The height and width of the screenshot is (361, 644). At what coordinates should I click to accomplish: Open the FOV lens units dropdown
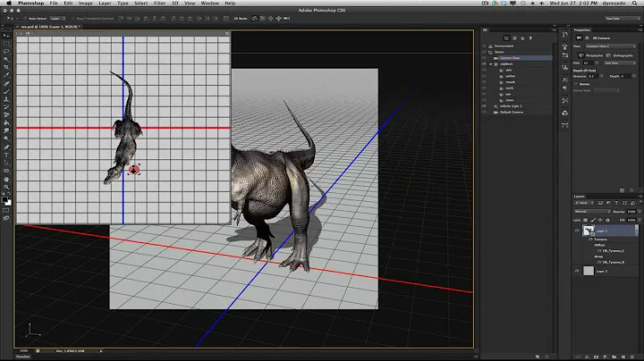[620, 63]
